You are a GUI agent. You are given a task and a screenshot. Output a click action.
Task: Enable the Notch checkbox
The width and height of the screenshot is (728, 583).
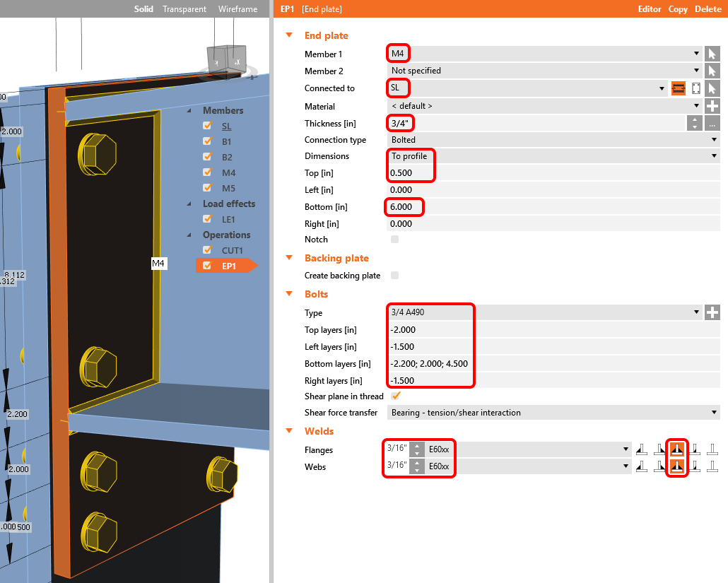coord(394,240)
